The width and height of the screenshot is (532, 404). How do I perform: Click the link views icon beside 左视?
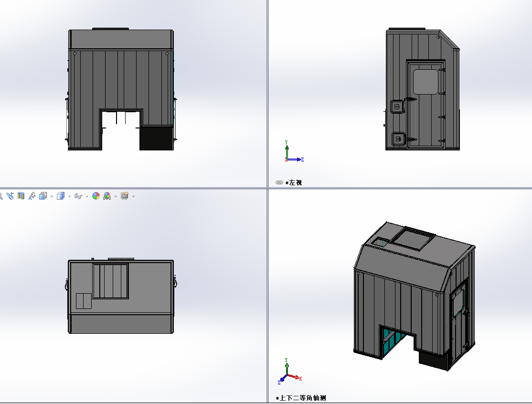tap(279, 182)
